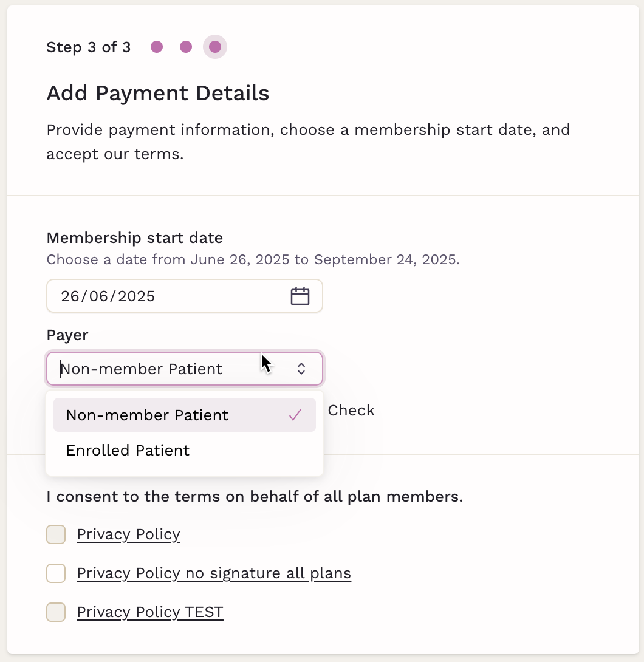
Task: Open the Privacy Policy TEST link
Action: pos(150,612)
